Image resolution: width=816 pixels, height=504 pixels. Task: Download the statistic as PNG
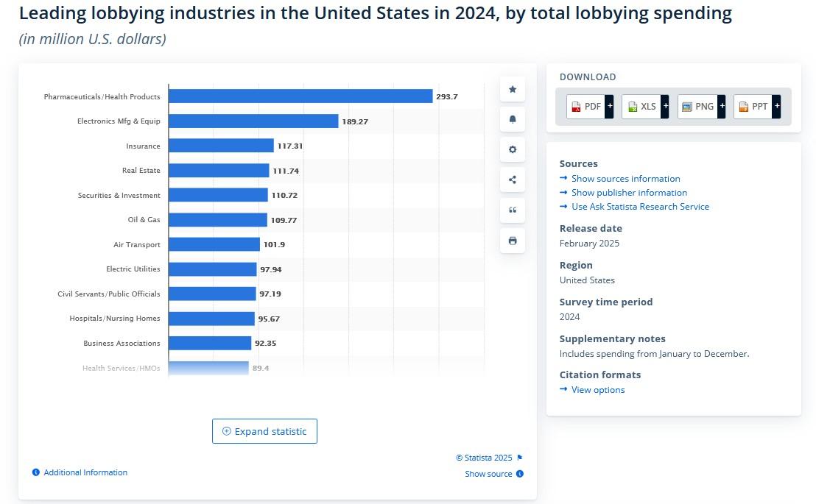[x=701, y=107]
